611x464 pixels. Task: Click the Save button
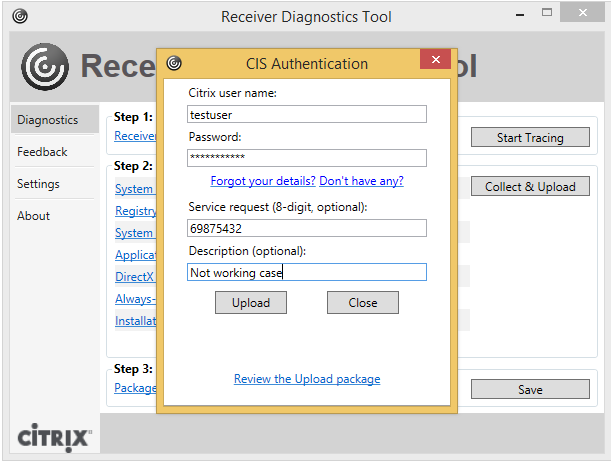click(x=530, y=390)
